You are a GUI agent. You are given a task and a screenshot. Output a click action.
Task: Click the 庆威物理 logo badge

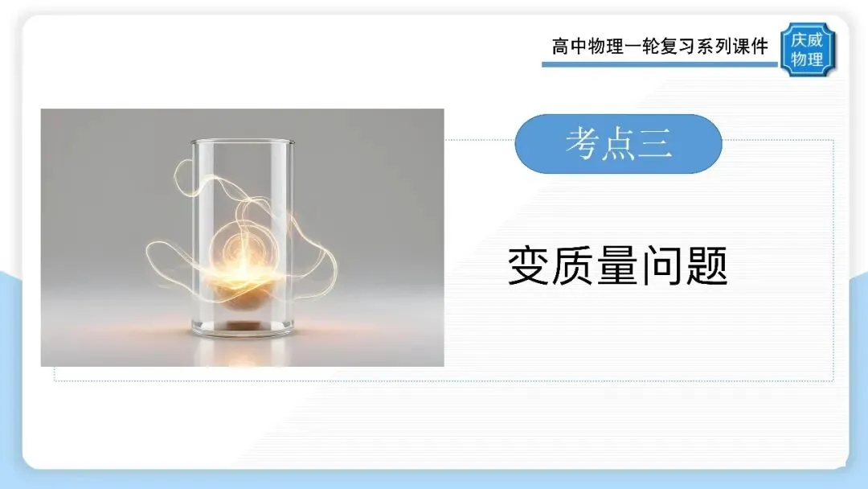tap(808, 49)
